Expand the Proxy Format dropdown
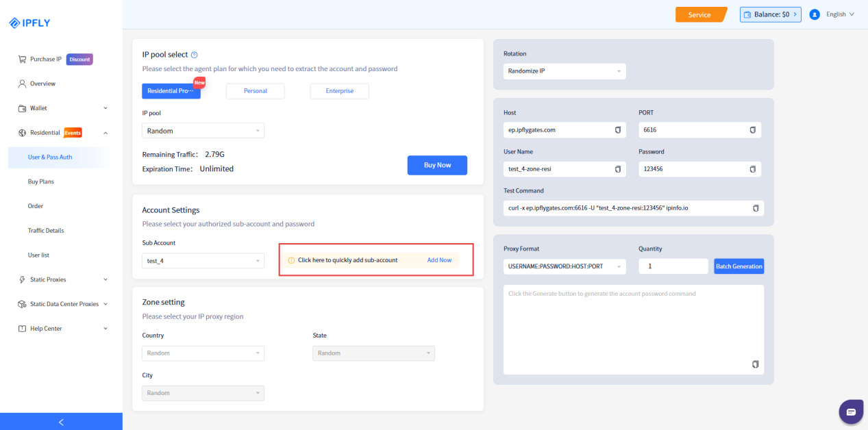The image size is (868, 430). (565, 266)
